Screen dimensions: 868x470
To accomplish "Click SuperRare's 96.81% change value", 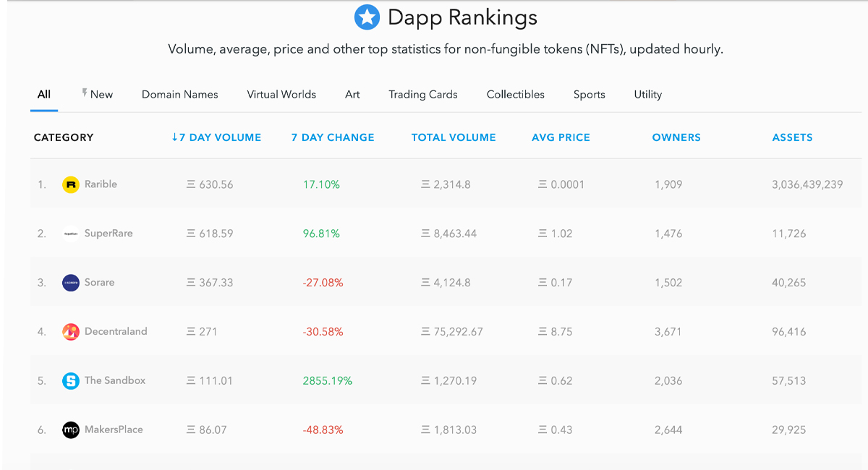I will tap(321, 234).
